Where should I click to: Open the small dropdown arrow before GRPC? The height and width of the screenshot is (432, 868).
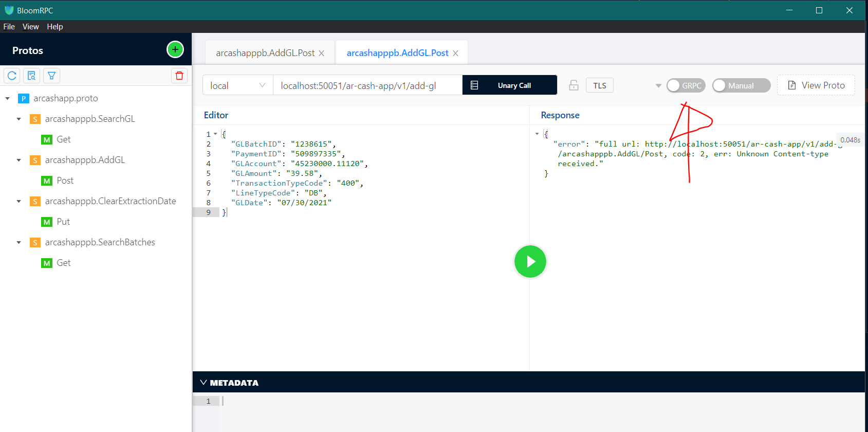(658, 86)
